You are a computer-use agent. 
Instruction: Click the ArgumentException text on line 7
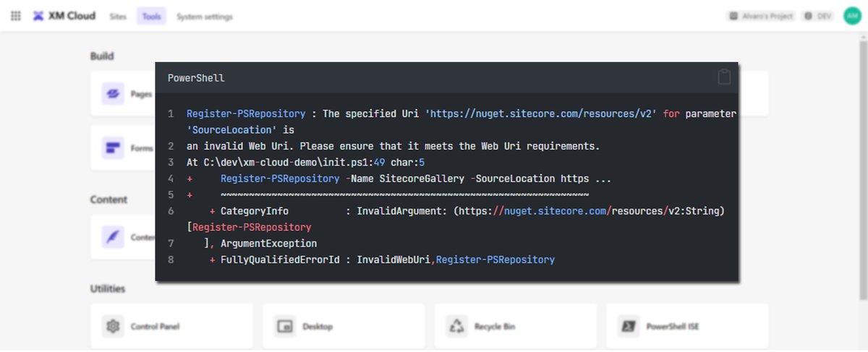[268, 244]
